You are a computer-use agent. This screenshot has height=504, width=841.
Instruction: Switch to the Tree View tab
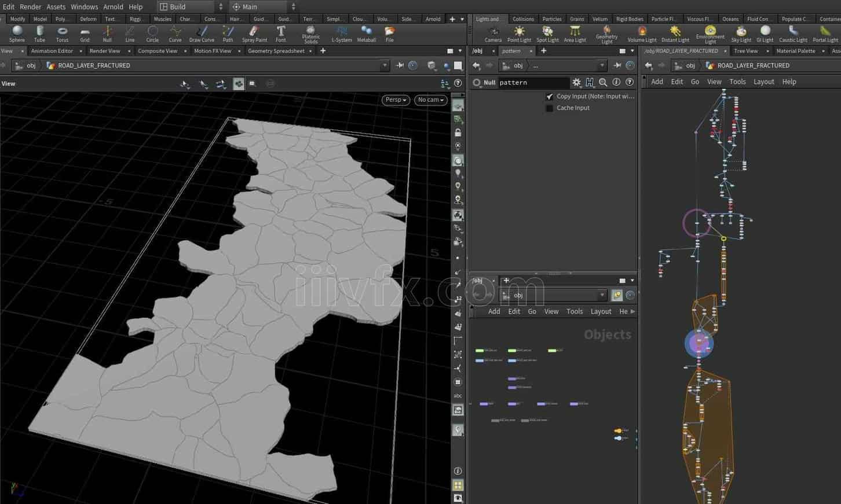tap(746, 51)
